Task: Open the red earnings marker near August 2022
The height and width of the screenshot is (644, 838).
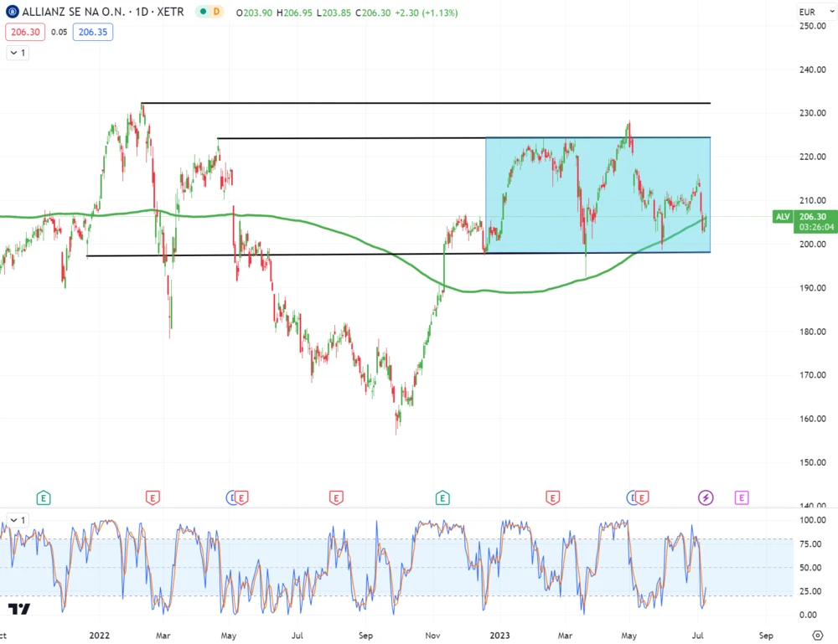Action: click(x=336, y=498)
